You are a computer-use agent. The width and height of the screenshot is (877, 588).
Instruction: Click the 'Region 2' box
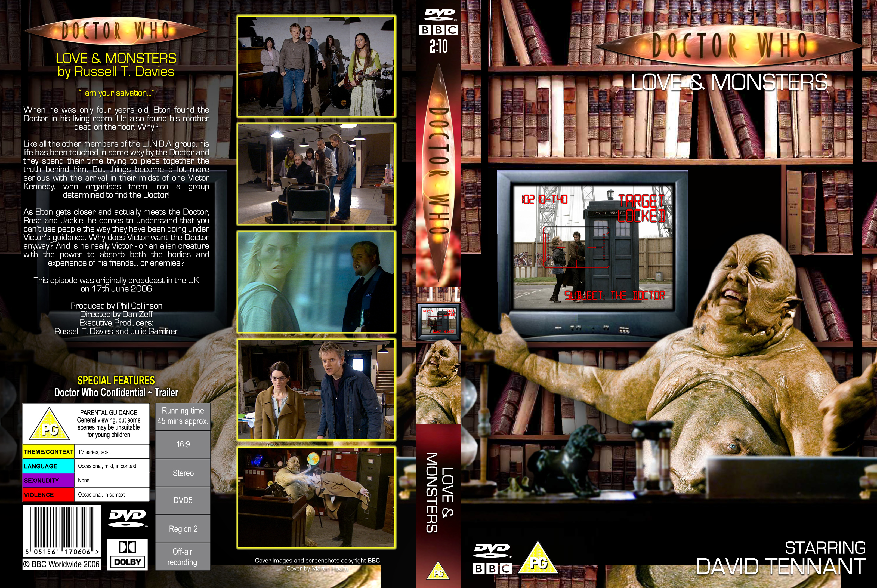pos(183,529)
